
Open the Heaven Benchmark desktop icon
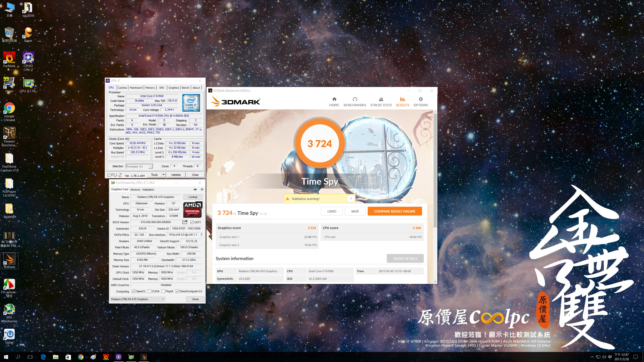pos(9,137)
